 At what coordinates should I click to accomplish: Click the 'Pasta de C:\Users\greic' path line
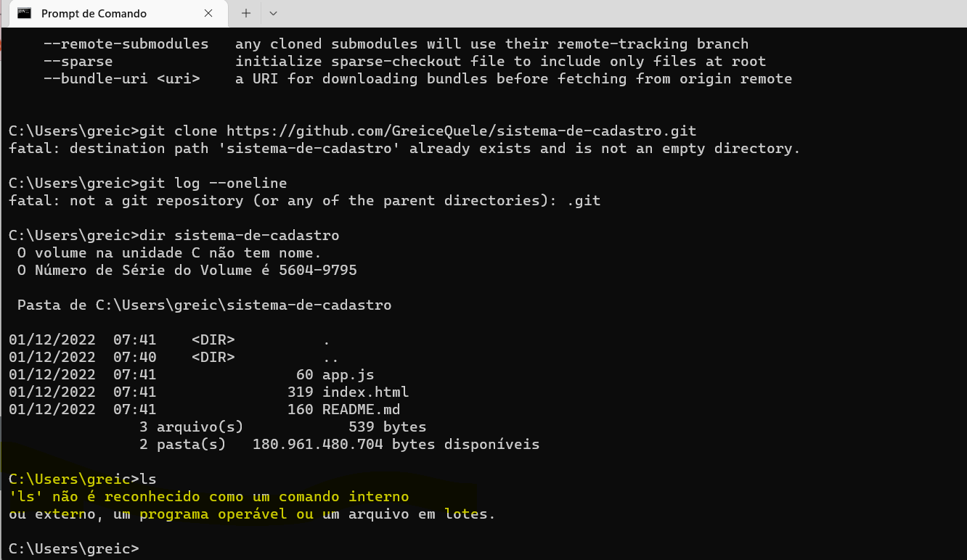pyautogui.click(x=205, y=305)
